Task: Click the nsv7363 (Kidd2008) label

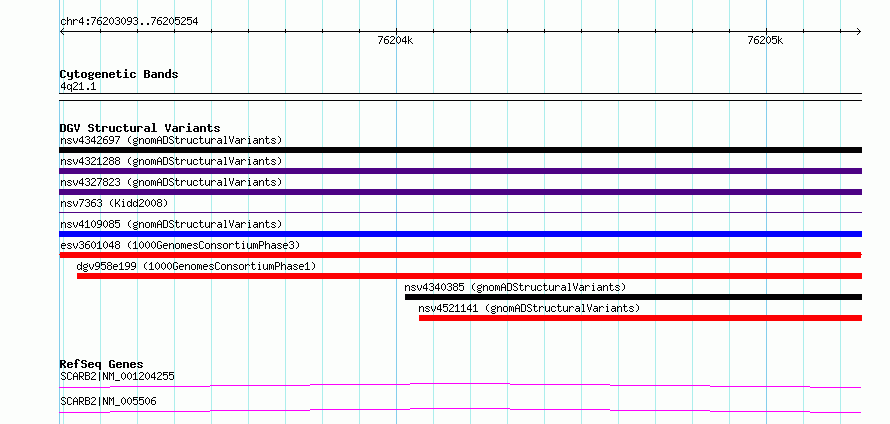Action: click(114, 203)
